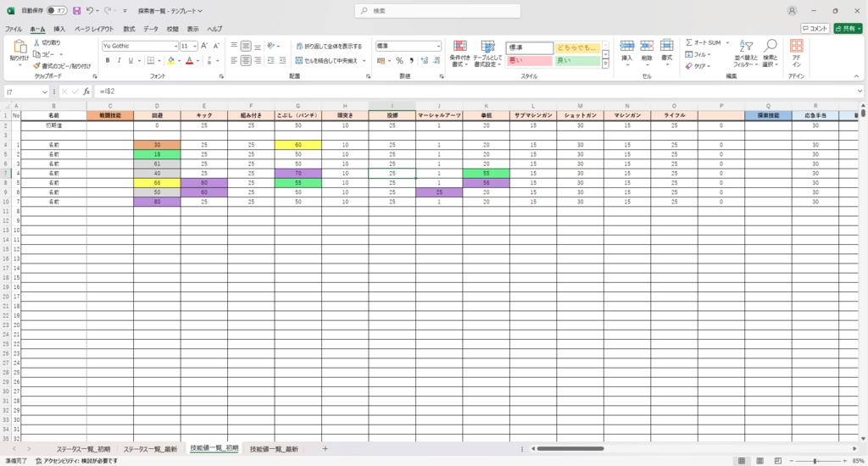Align text right in the alignment group
Image resolution: width=868 pixels, height=466 pixels.
point(258,60)
